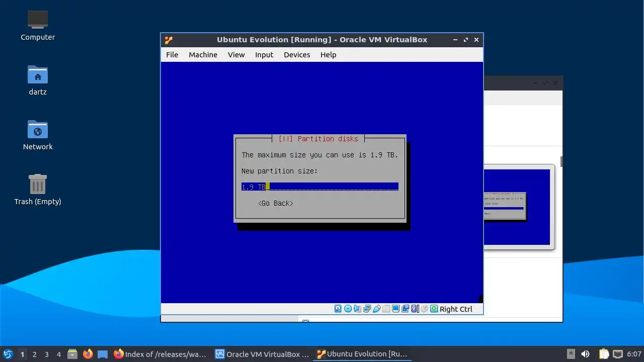Click the Right Ctrl host key label
This screenshot has width=644, height=362.
(456, 309)
